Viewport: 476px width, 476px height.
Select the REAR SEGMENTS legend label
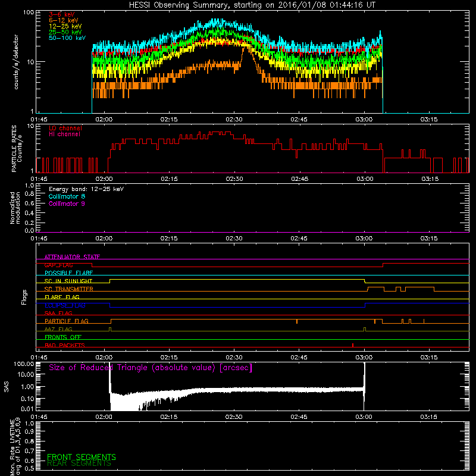tap(79, 464)
